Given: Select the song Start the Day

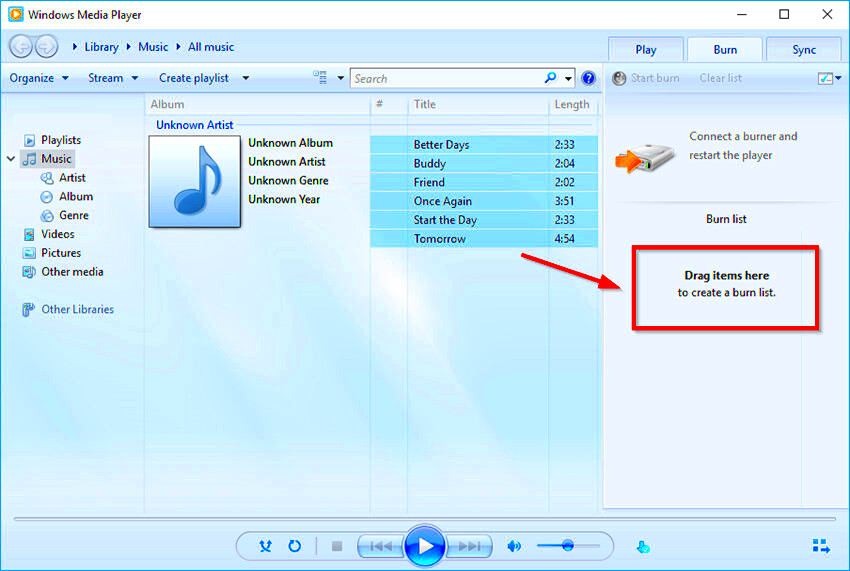Looking at the screenshot, I should (484, 220).
